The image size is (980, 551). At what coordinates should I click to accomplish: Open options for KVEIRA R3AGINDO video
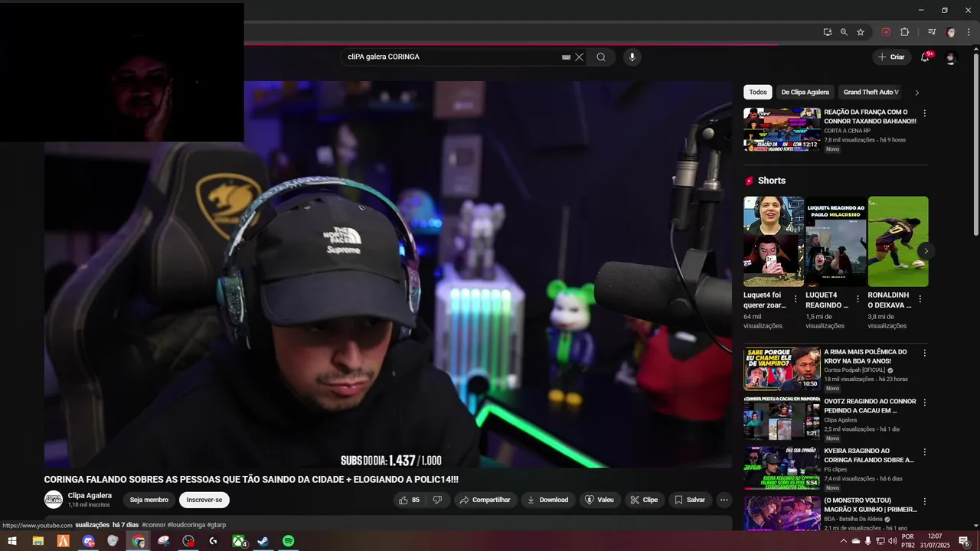click(924, 452)
